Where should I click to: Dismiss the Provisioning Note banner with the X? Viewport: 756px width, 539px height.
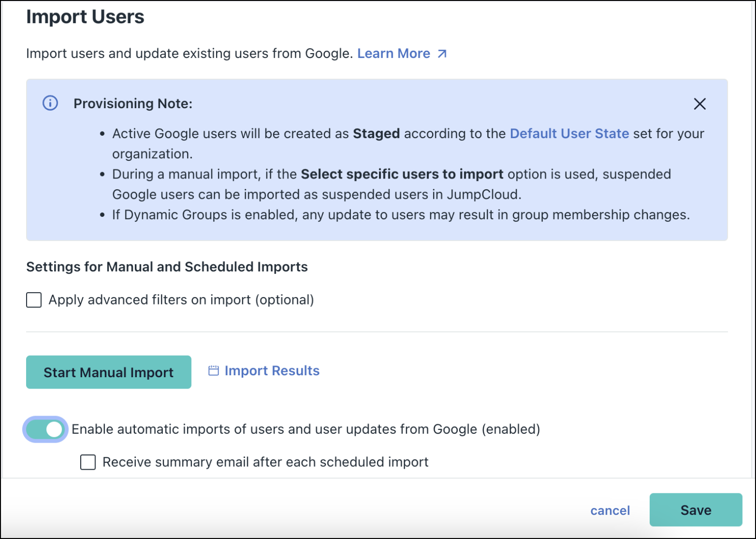pos(699,104)
